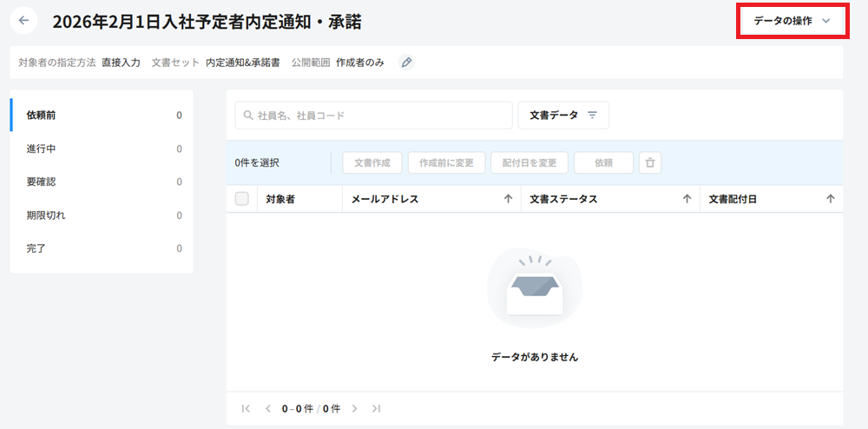
Task: Open the 期限切れ tab
Action: [x=102, y=215]
